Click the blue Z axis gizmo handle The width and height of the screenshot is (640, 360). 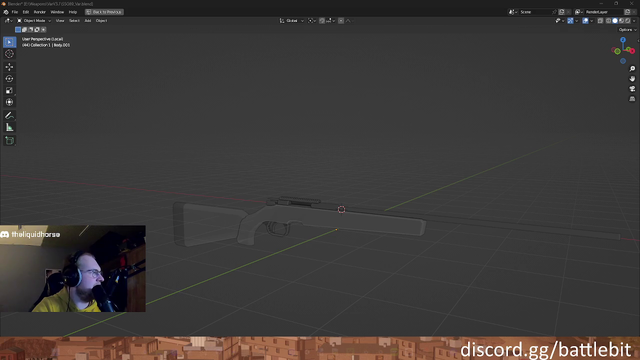(x=623, y=40)
